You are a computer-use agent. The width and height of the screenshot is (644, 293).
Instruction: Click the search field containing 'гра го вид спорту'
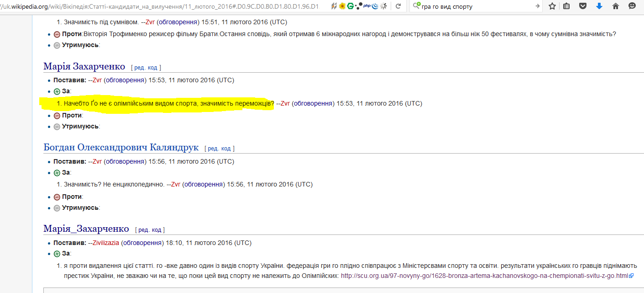click(x=475, y=6)
